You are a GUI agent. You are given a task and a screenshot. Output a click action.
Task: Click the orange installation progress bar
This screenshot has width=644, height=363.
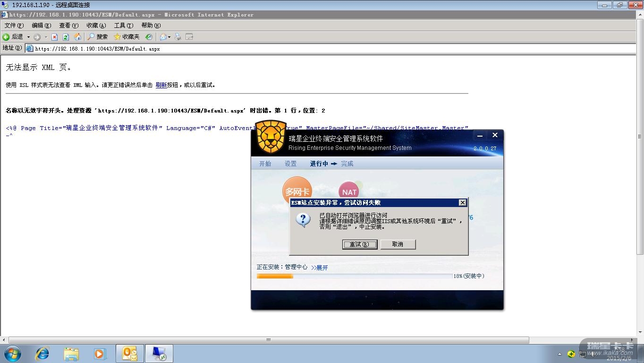click(275, 276)
